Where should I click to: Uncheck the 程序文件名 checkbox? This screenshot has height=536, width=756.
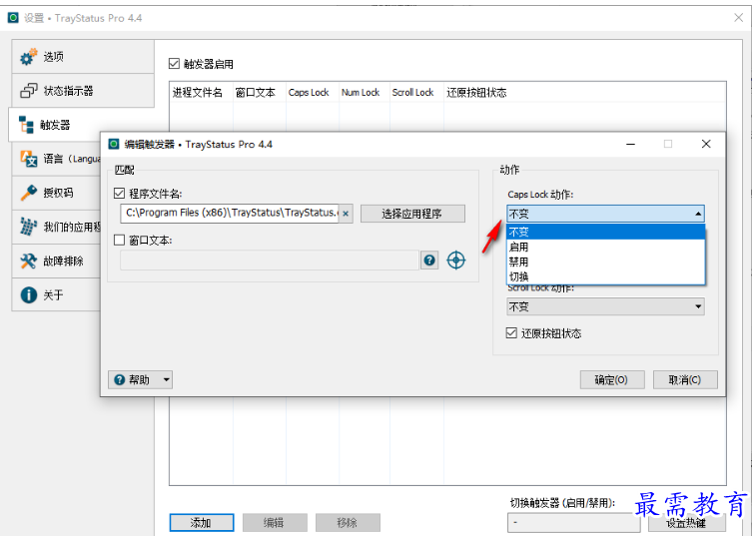[119, 194]
